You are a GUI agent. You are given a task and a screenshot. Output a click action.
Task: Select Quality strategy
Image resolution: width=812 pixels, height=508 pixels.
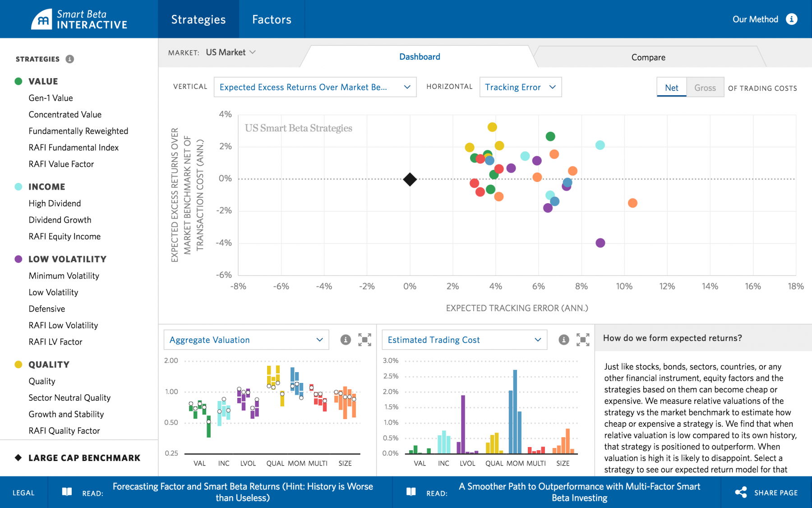click(x=42, y=381)
